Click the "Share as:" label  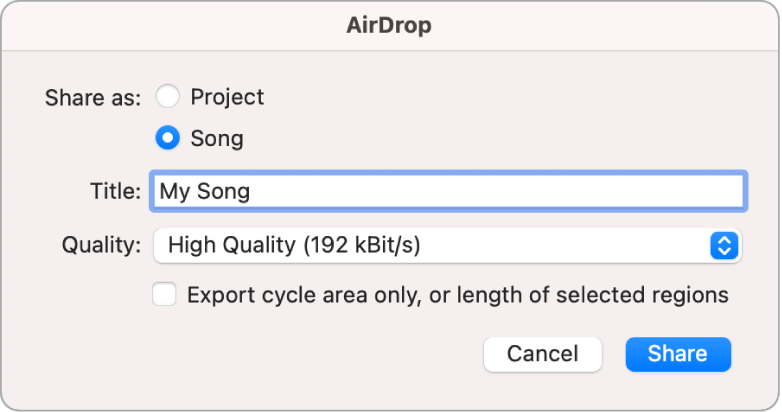93,98
